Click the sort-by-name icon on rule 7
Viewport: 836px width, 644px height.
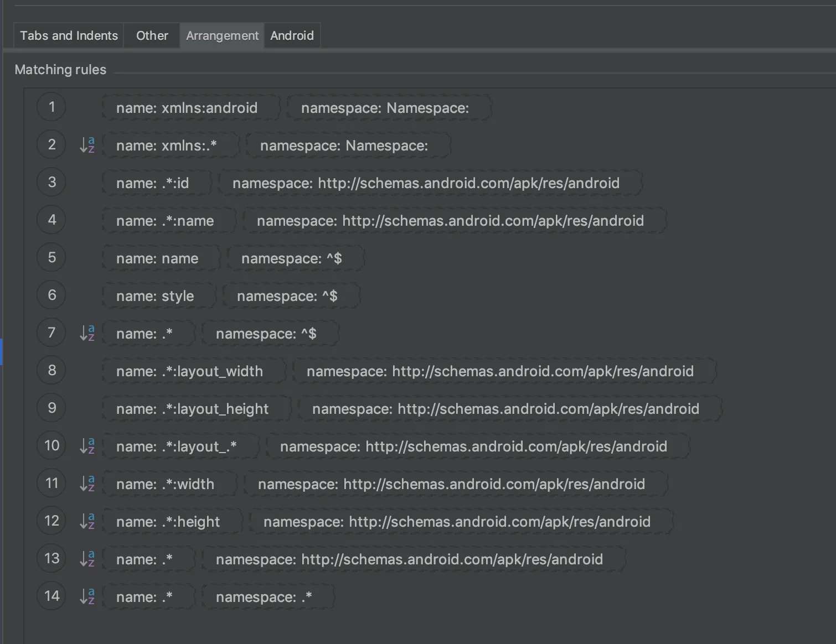87,333
